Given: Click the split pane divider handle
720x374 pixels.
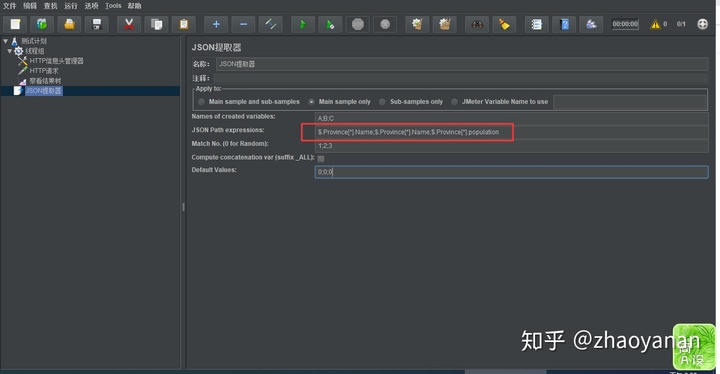Looking at the screenshot, I should click(183, 207).
